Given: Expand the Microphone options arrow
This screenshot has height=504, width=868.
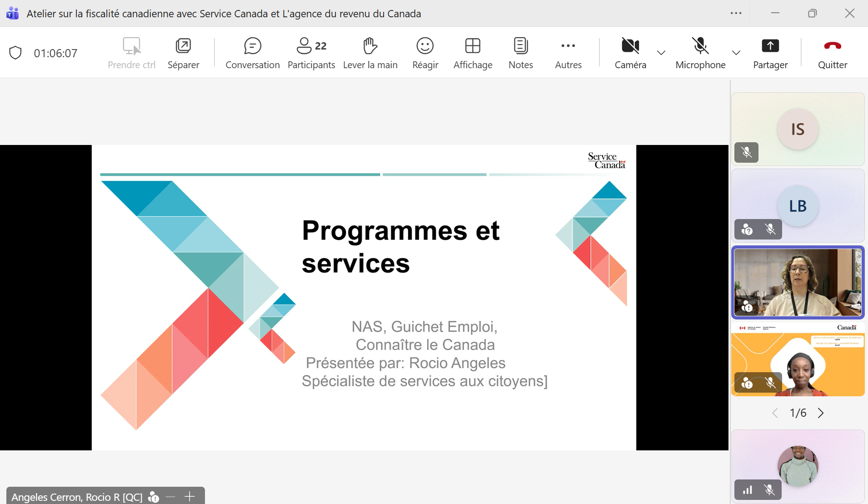Looking at the screenshot, I should [x=736, y=53].
